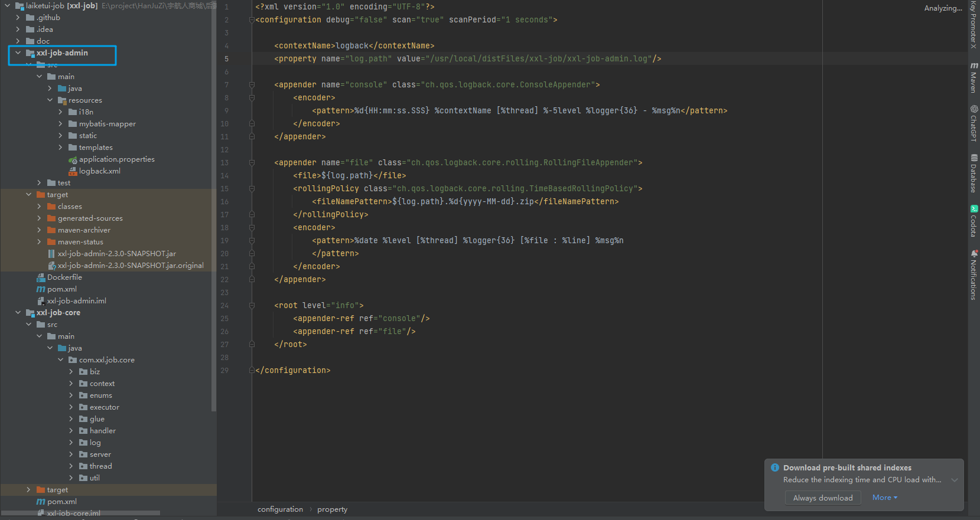Viewport: 980px width, 520px height.
Task: Collapse the xxl-job-core module node
Action: (18, 313)
